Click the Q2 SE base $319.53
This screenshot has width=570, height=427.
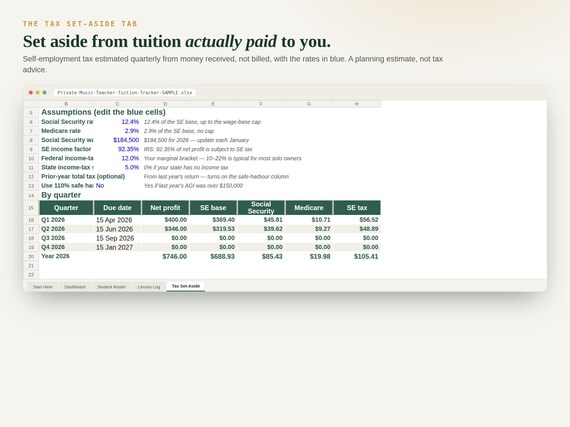[x=213, y=229]
